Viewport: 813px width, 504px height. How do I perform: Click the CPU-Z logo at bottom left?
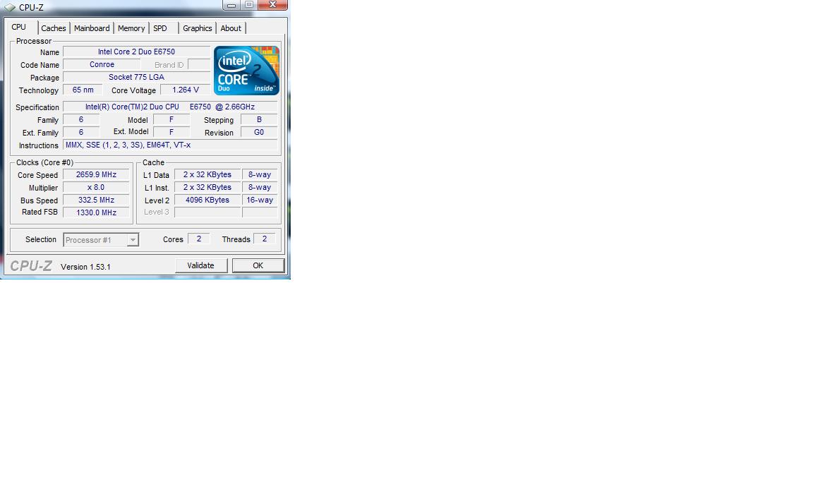click(31, 266)
